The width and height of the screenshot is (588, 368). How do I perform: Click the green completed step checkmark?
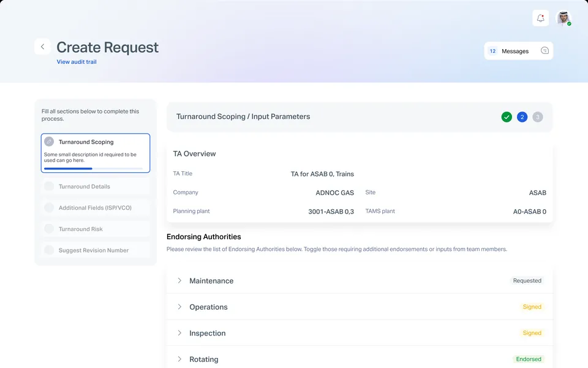pyautogui.click(x=507, y=117)
